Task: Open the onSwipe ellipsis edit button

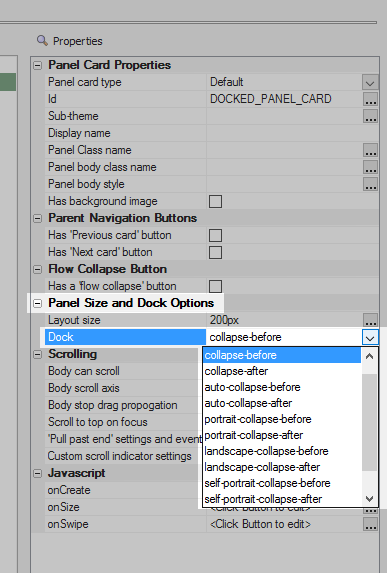Action: click(x=370, y=524)
